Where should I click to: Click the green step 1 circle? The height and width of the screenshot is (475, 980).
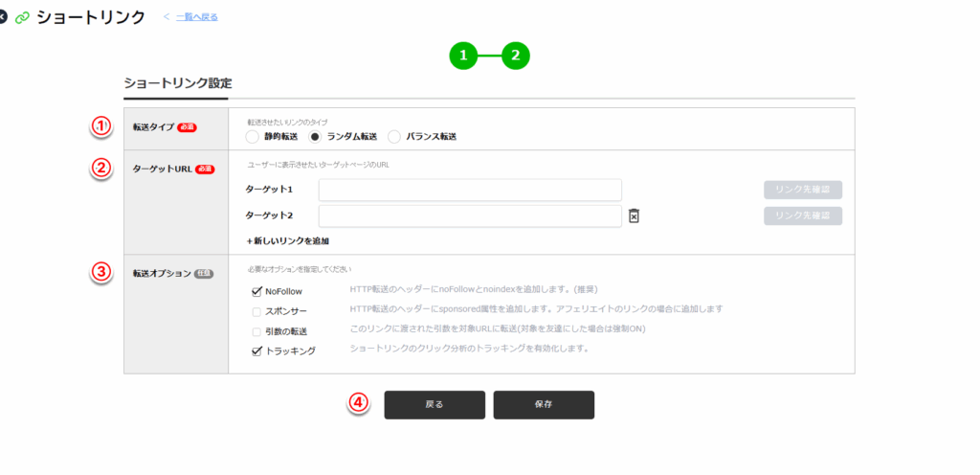[x=463, y=57]
